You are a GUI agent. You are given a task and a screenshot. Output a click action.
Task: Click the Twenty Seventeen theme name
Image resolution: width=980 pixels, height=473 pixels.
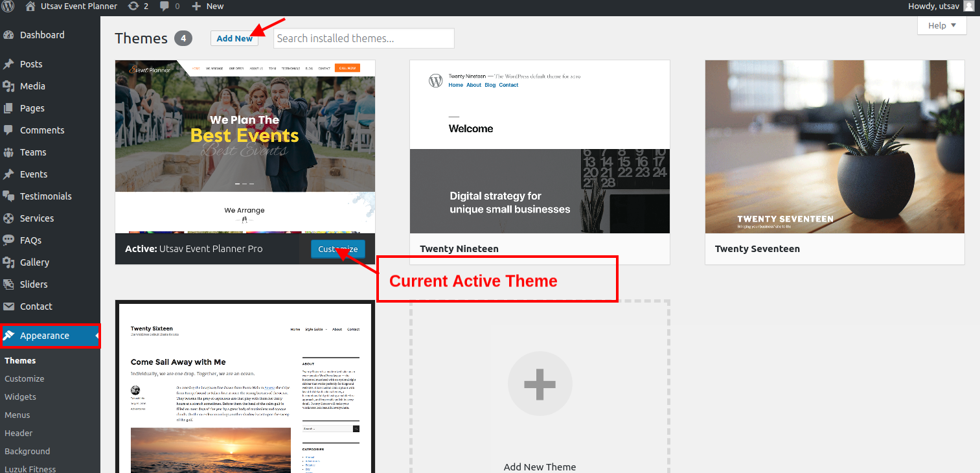click(757, 249)
